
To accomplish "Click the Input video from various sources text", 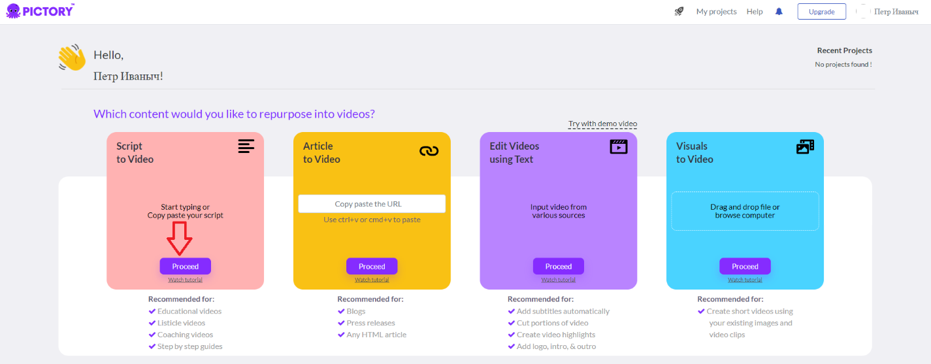I will pos(558,211).
